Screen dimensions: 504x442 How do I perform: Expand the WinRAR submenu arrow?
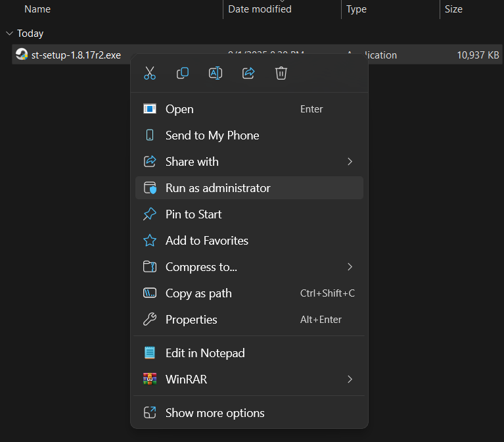(x=350, y=380)
